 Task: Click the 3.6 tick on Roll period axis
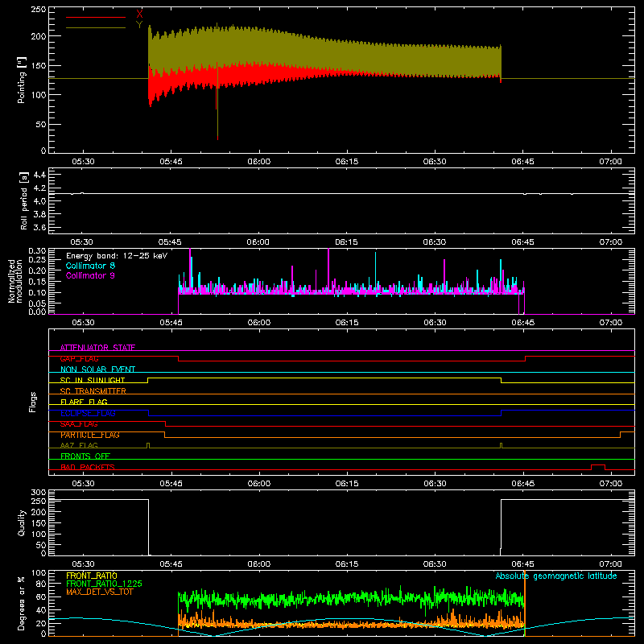(39, 227)
